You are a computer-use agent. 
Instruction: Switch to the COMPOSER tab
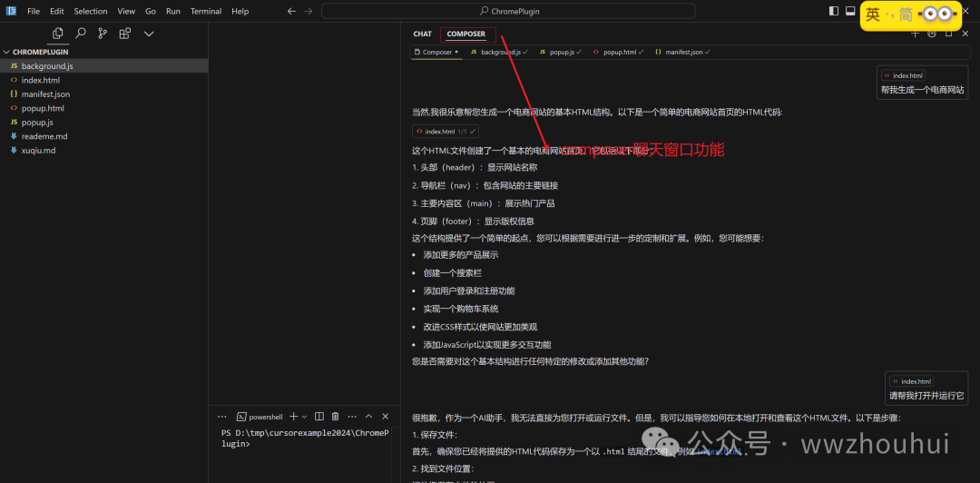coord(466,34)
